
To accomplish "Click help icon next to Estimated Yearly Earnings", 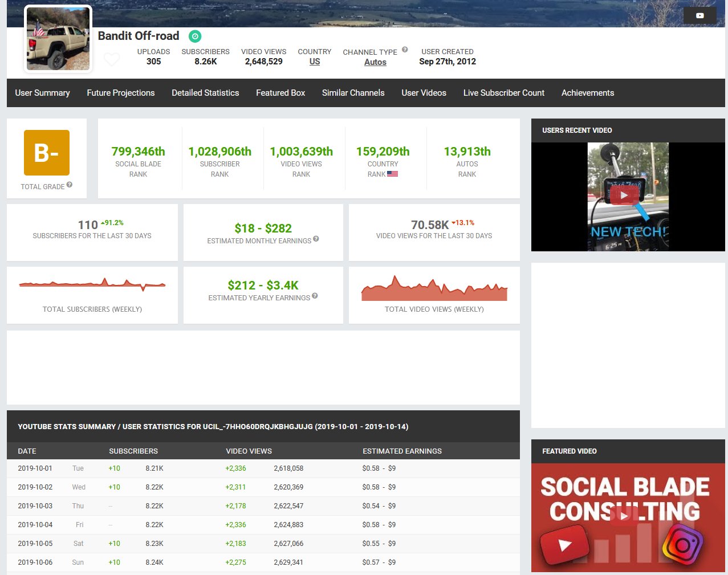I will 315,296.
